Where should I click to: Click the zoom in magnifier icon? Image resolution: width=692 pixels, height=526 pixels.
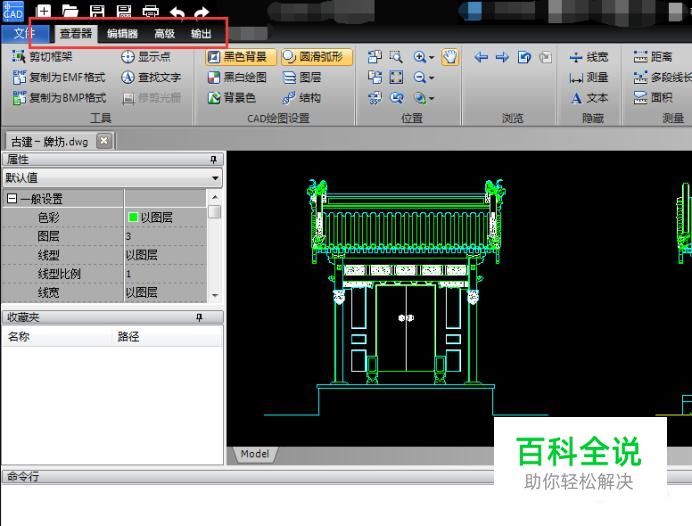[419, 56]
